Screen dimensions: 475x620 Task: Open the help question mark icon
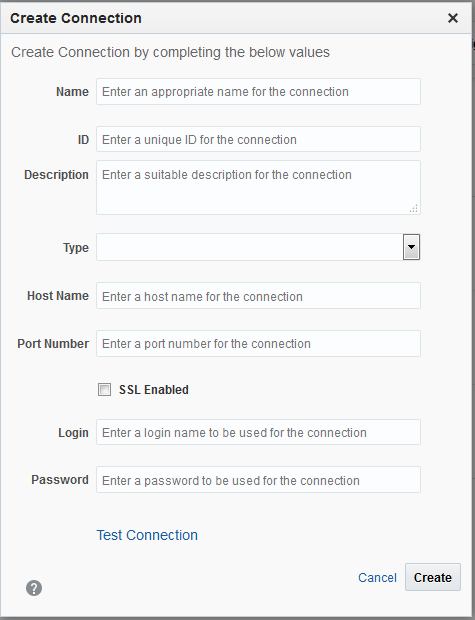click(x=34, y=588)
